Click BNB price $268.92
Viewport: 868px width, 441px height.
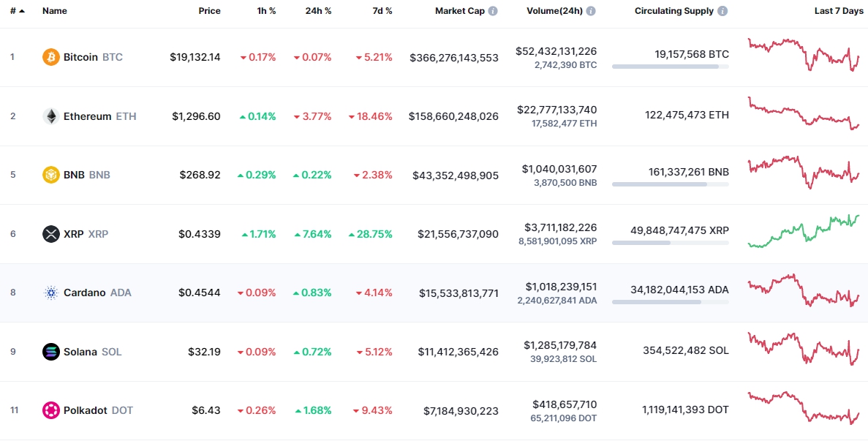(200, 175)
